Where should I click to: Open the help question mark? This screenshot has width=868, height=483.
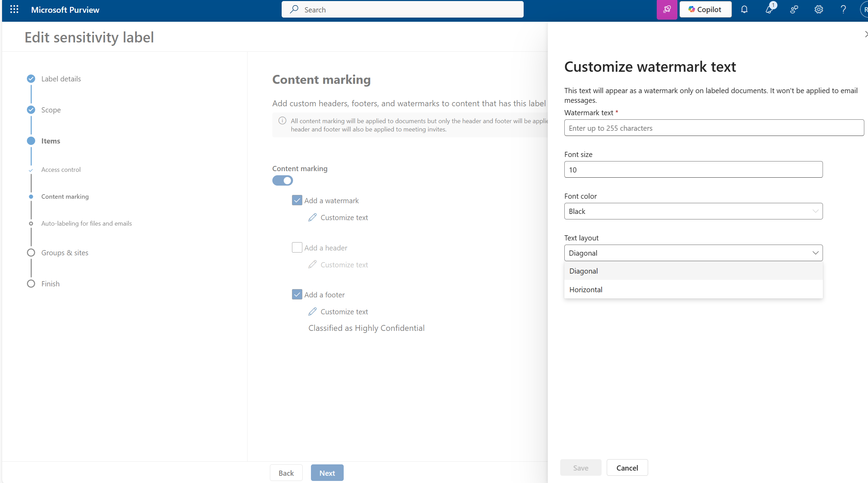point(843,9)
